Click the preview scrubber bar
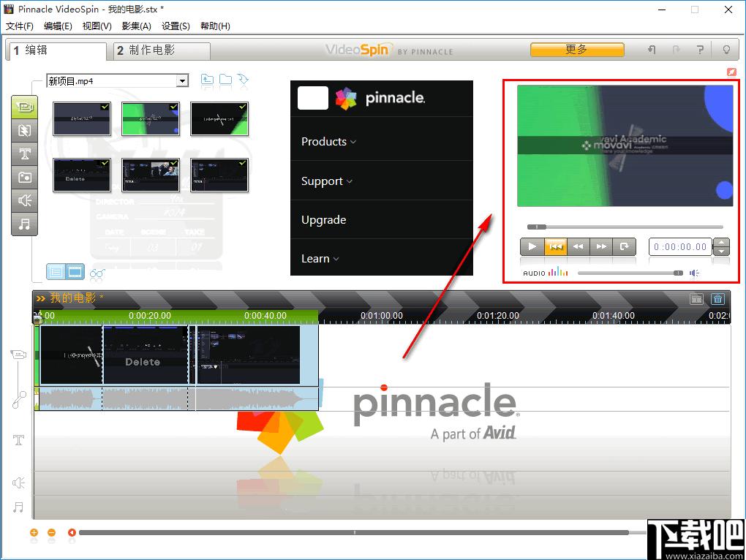This screenshot has width=746, height=560. coord(625,227)
